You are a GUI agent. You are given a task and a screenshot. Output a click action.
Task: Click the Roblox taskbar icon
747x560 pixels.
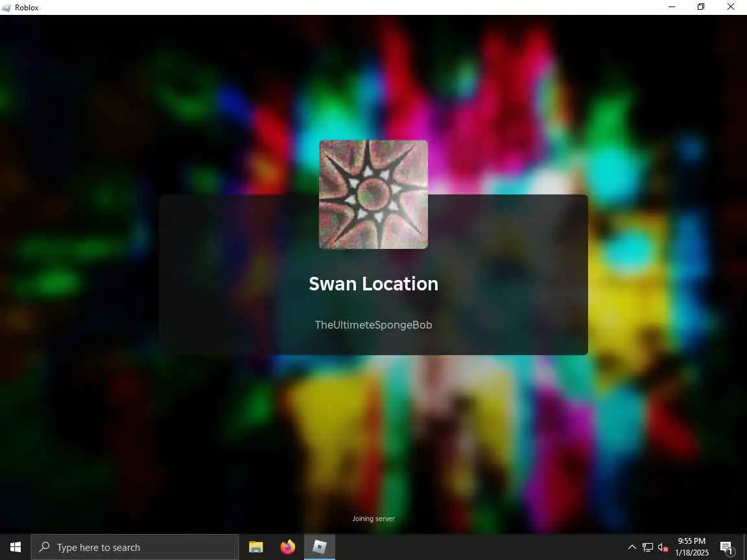tap(320, 547)
